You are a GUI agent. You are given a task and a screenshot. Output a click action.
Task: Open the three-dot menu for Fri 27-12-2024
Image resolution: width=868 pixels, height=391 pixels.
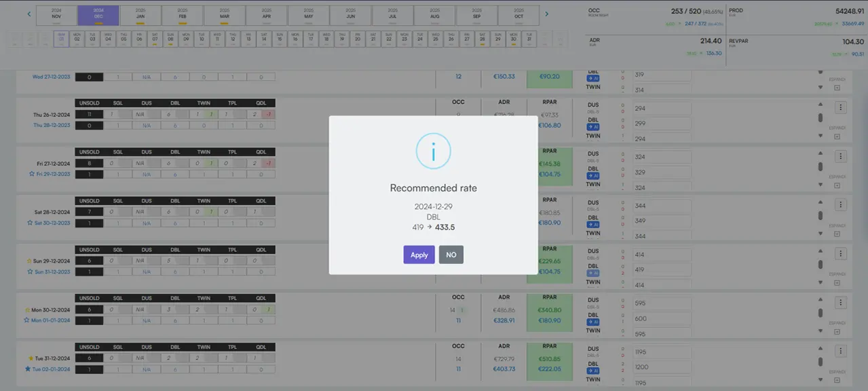click(841, 156)
